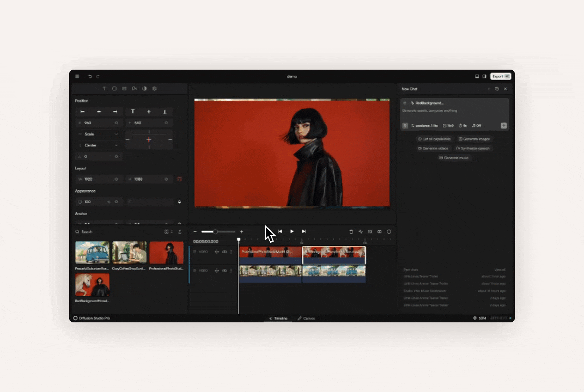Image resolution: width=584 pixels, height=392 pixels.
Task: Hide the bottom video track with eye icon
Action: tap(224, 271)
